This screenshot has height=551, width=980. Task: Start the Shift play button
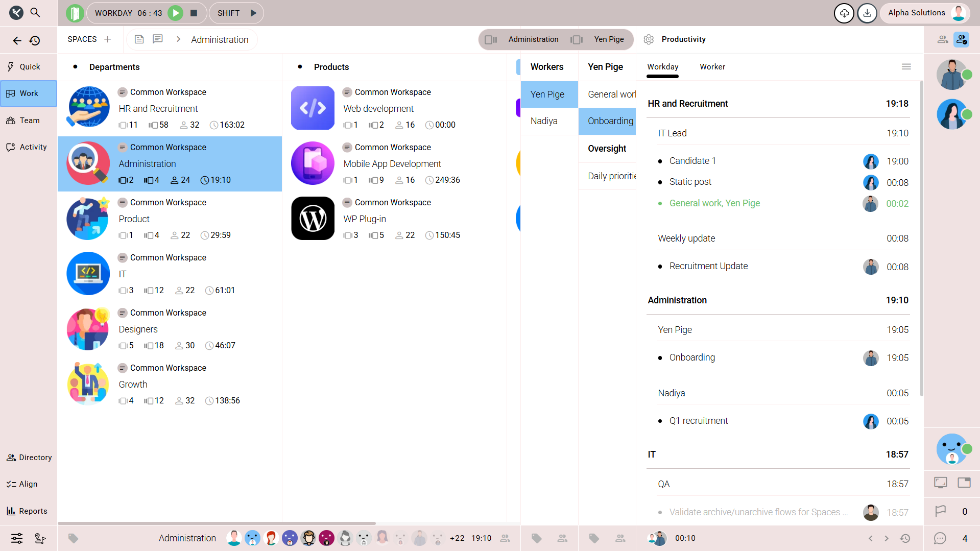pos(253,13)
